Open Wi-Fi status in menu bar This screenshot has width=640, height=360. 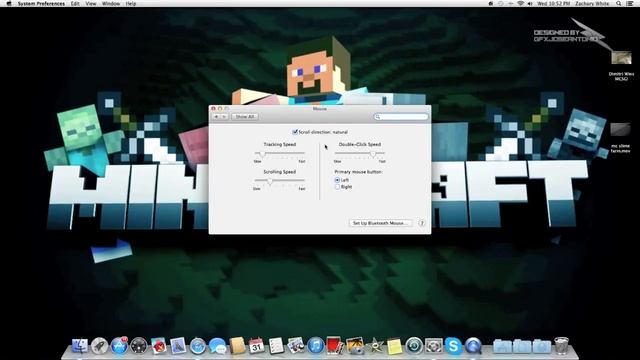pyautogui.click(x=520, y=3)
